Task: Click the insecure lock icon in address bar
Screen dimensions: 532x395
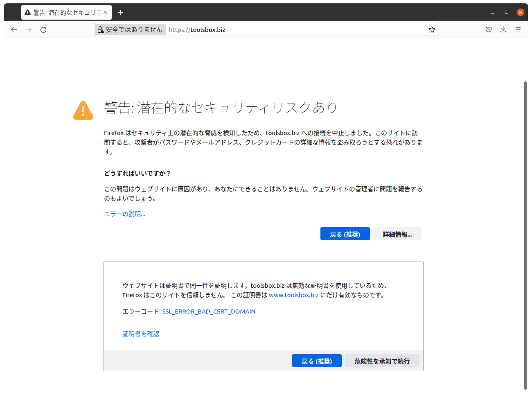Action: pos(101,29)
